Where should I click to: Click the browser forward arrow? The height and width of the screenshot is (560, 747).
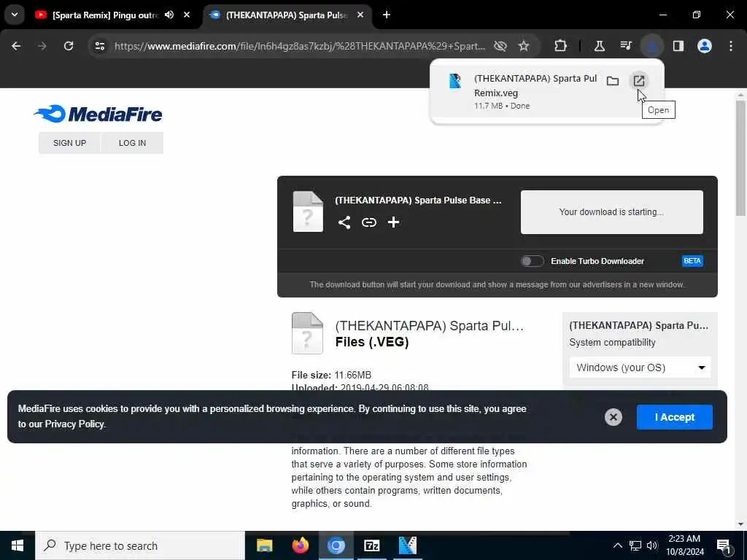[42, 46]
